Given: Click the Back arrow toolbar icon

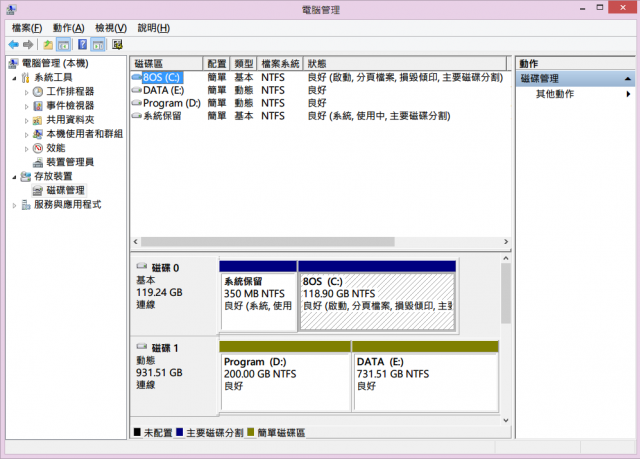Looking at the screenshot, I should (13, 44).
